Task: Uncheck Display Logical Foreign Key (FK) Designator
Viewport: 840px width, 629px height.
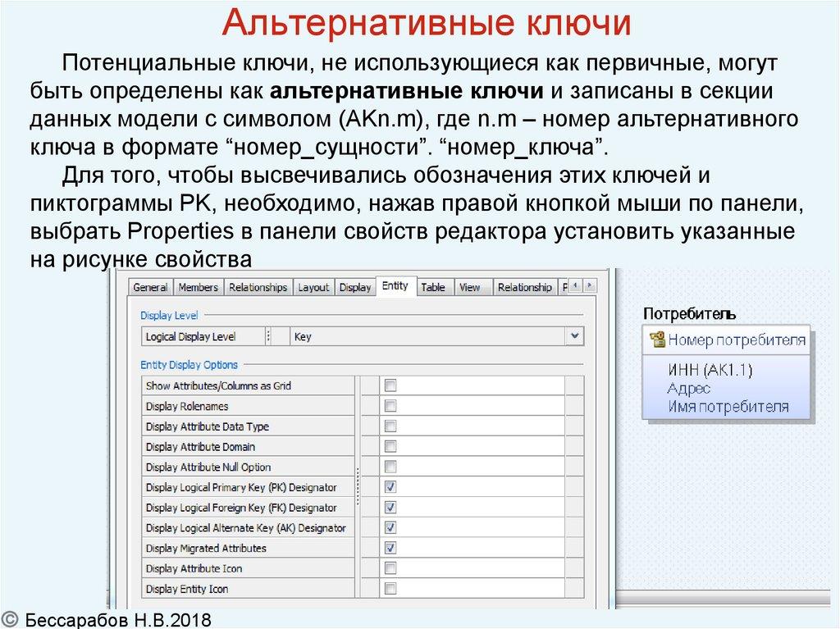Action: pos(390,507)
